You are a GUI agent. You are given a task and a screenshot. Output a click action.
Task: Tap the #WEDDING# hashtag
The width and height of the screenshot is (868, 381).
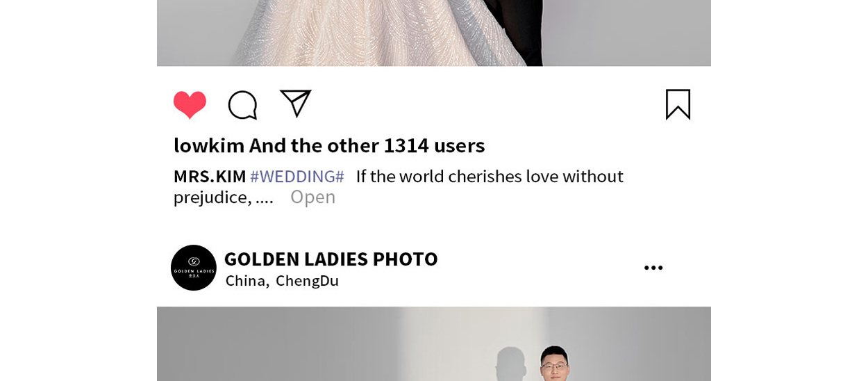pyautogui.click(x=297, y=176)
